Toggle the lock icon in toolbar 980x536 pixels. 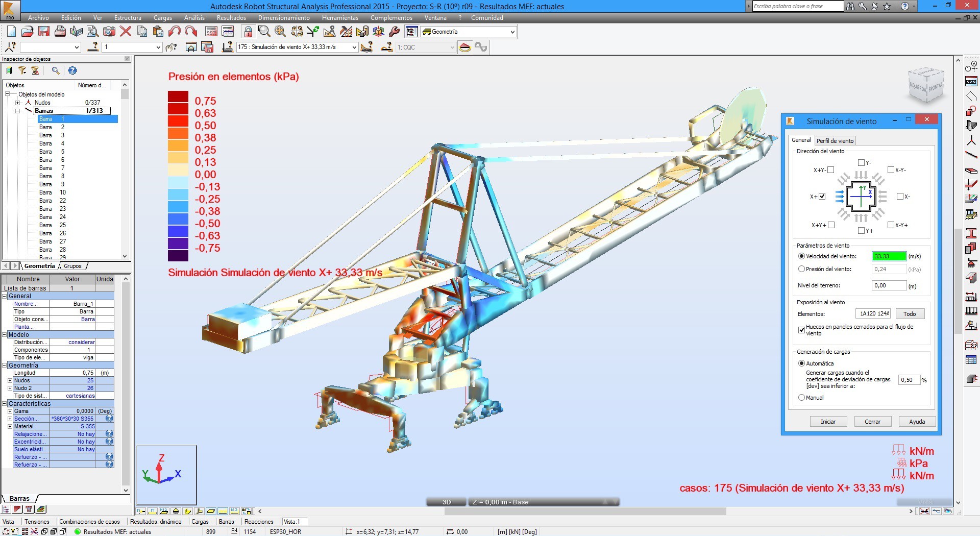pyautogui.click(x=248, y=32)
